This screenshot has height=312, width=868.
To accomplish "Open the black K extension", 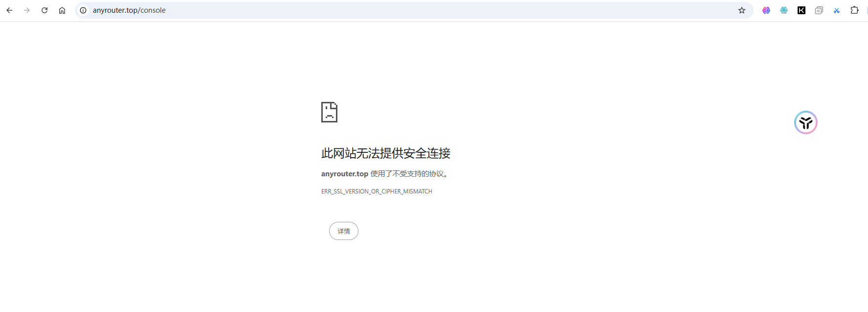I will 801,10.
